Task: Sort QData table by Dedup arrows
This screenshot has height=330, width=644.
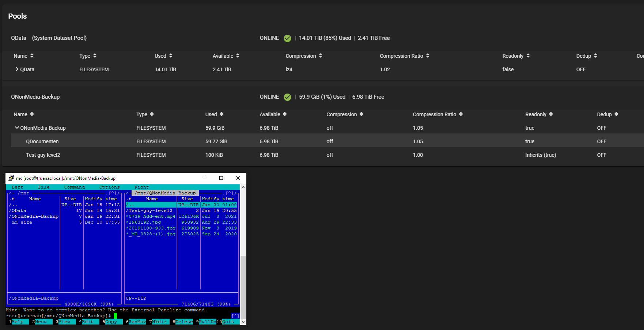Action: 595,56
